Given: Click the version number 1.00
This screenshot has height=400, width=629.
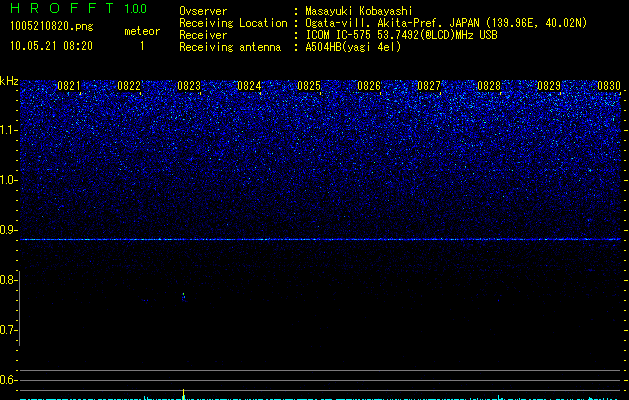Looking at the screenshot, I should [135, 8].
